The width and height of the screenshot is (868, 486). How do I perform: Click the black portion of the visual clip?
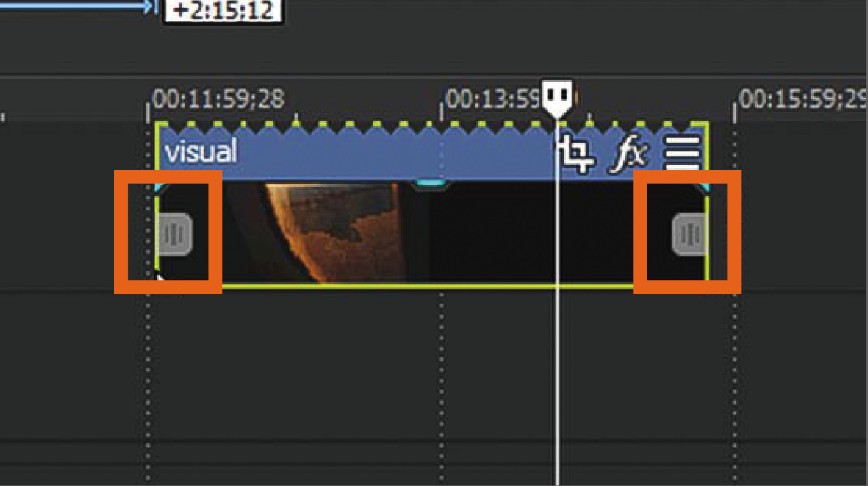click(x=492, y=234)
